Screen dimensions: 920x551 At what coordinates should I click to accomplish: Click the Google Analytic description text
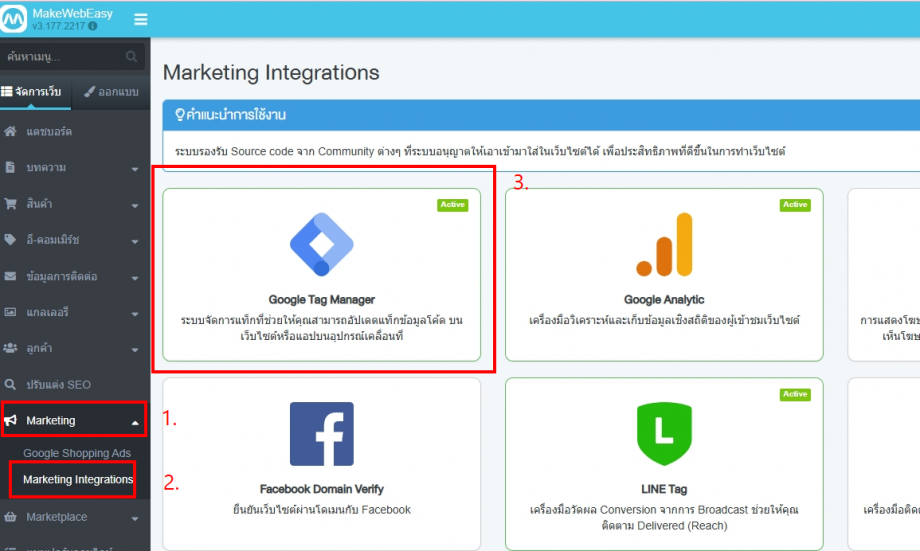coord(664,320)
